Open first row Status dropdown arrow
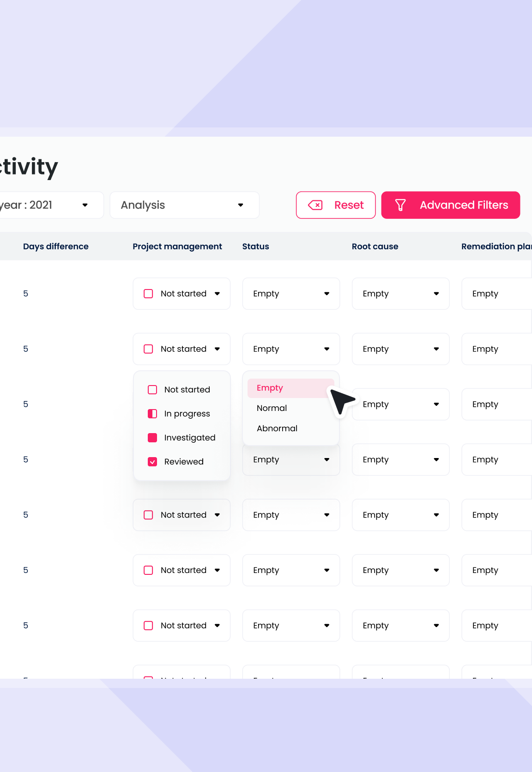The image size is (532, 772). pos(326,294)
